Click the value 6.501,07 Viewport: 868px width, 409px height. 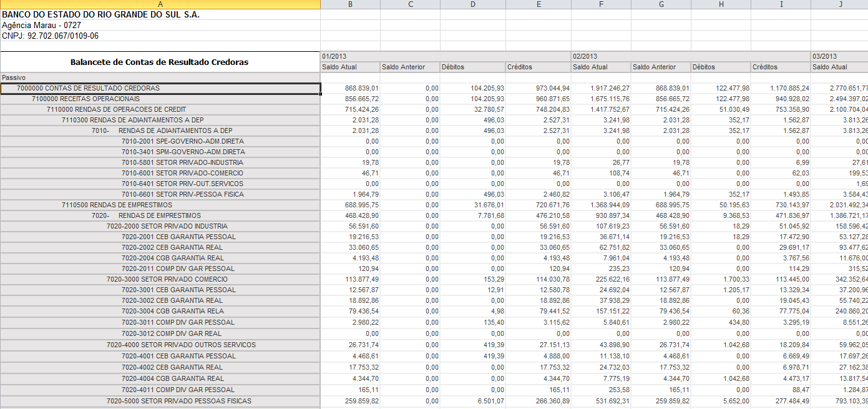(490, 401)
